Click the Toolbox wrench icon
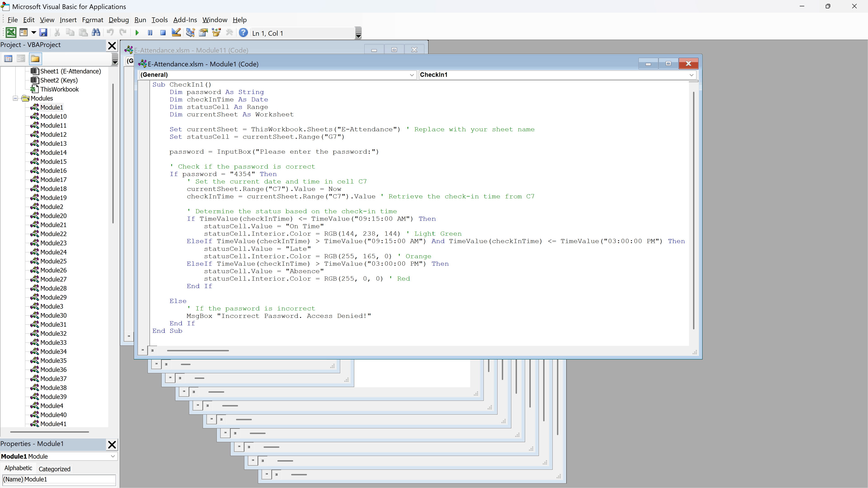The image size is (868, 488). [229, 33]
